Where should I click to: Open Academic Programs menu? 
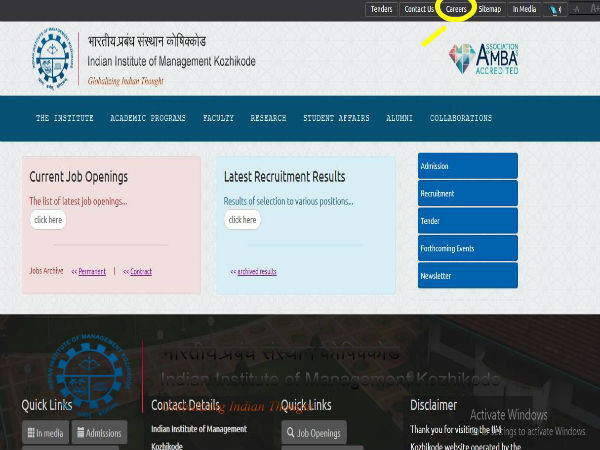tap(148, 118)
